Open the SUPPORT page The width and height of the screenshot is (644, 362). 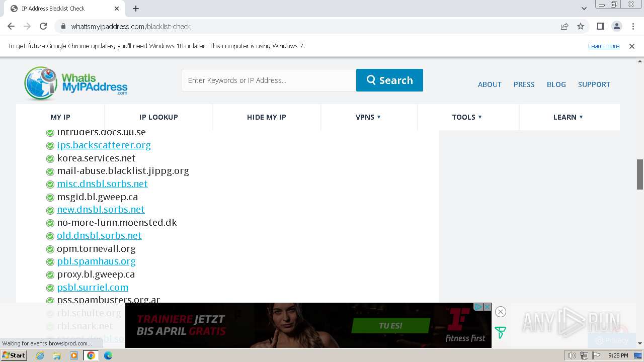594,84
